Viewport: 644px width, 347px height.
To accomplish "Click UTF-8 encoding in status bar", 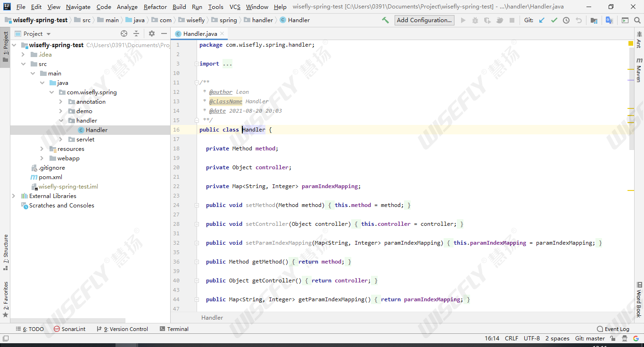I will pyautogui.click(x=532, y=339).
